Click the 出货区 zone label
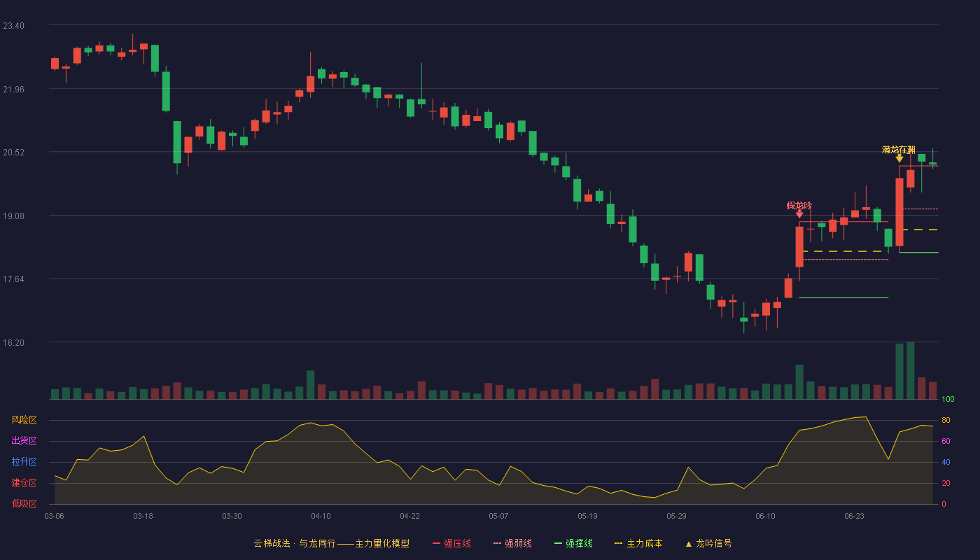This screenshot has height=560, width=980. pos(24,441)
